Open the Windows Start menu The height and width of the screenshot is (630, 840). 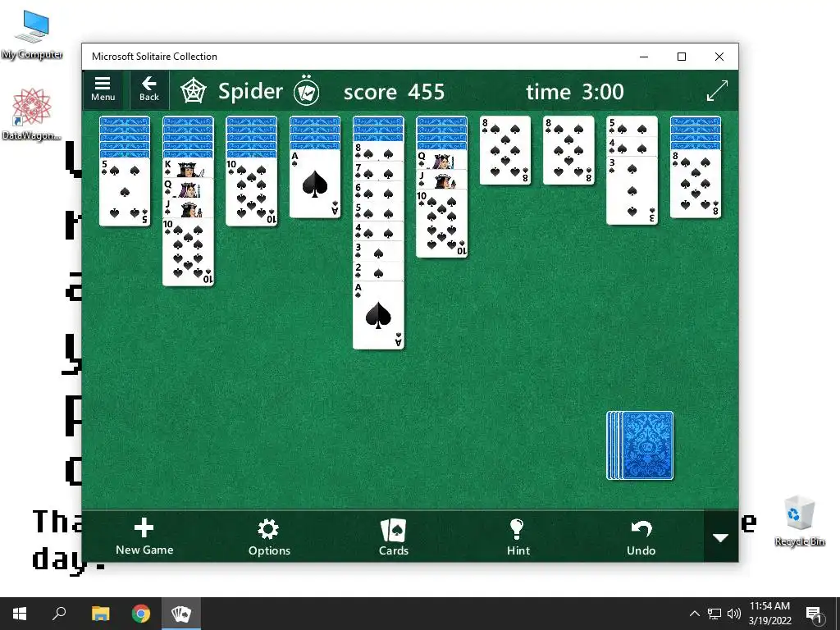click(x=20, y=614)
